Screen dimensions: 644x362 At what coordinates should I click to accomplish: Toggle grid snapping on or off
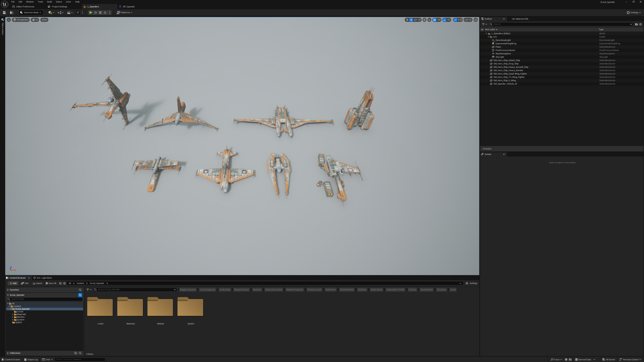pyautogui.click(x=435, y=20)
